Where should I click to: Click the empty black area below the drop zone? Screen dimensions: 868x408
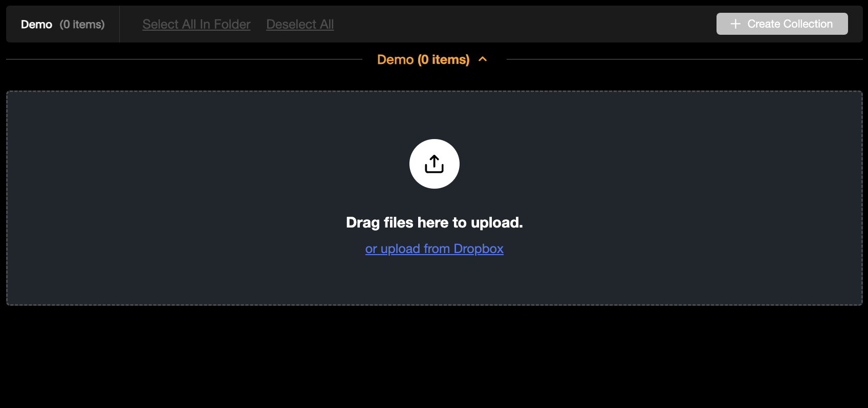click(434, 358)
